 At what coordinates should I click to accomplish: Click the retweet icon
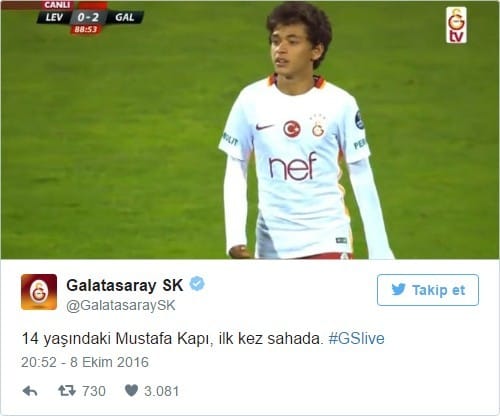click(x=67, y=391)
